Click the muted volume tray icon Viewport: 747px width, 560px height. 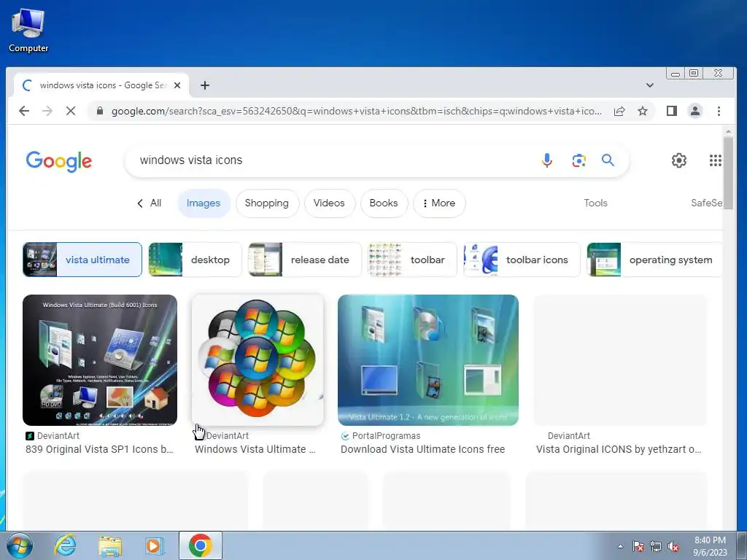(673, 547)
